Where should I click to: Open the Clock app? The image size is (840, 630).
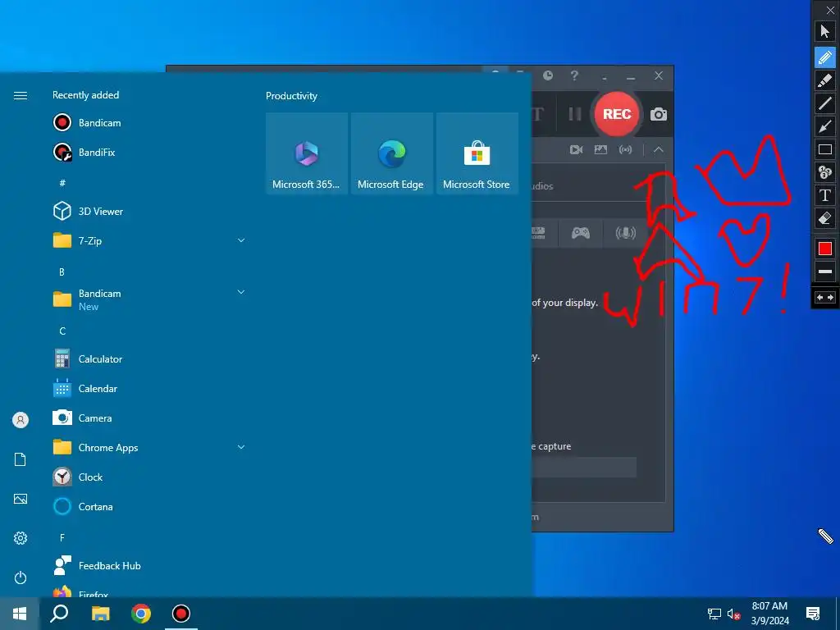click(x=149, y=477)
